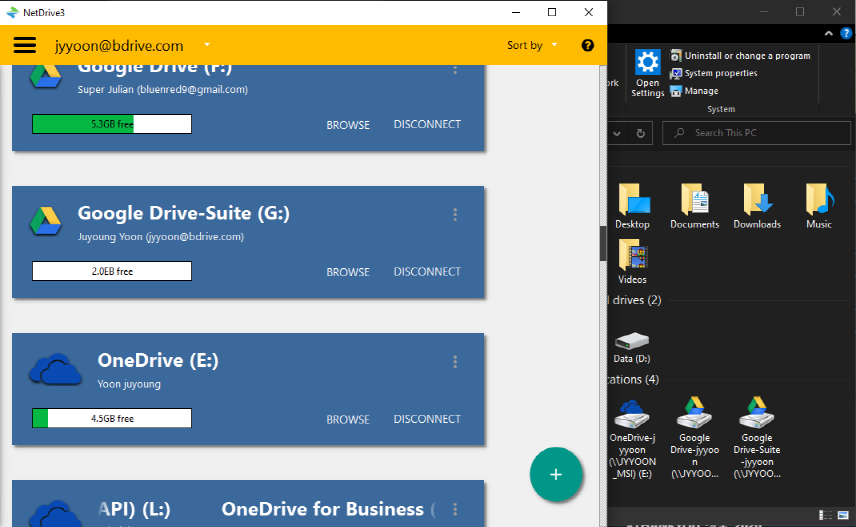Browse the Google Drive (F:) drive
Viewport: 856px width, 527px height.
pos(348,125)
